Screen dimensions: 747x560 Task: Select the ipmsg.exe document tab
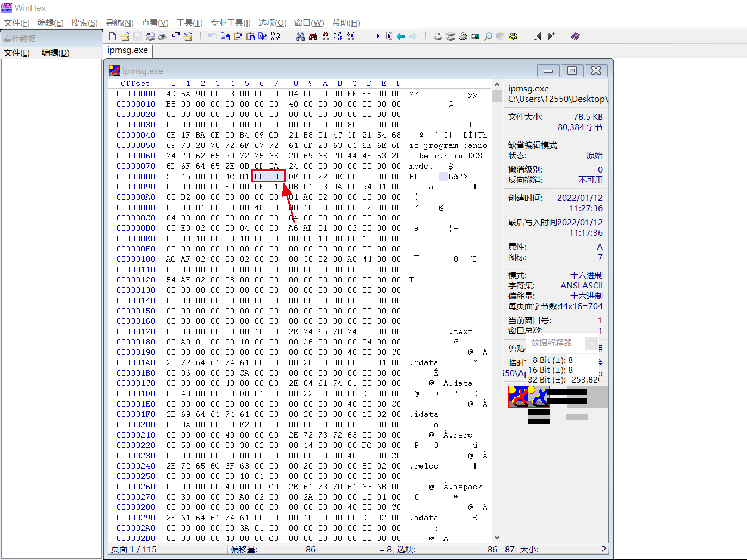(128, 50)
